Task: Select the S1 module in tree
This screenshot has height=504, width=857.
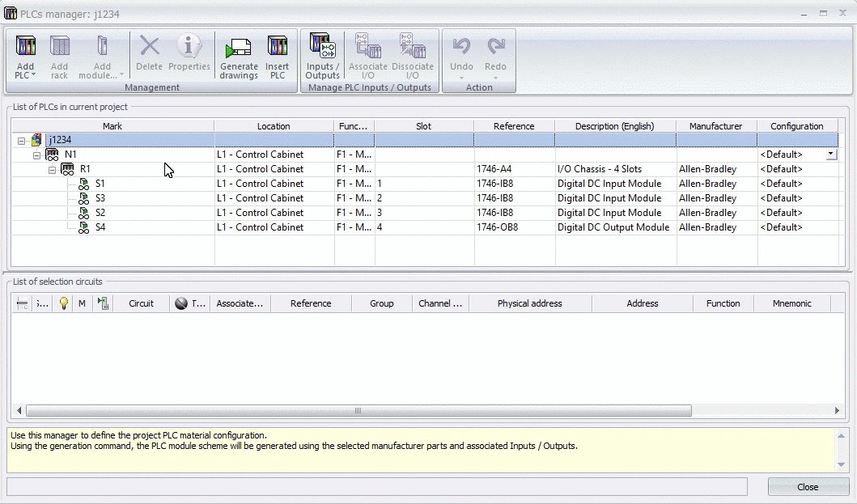Action: point(100,184)
